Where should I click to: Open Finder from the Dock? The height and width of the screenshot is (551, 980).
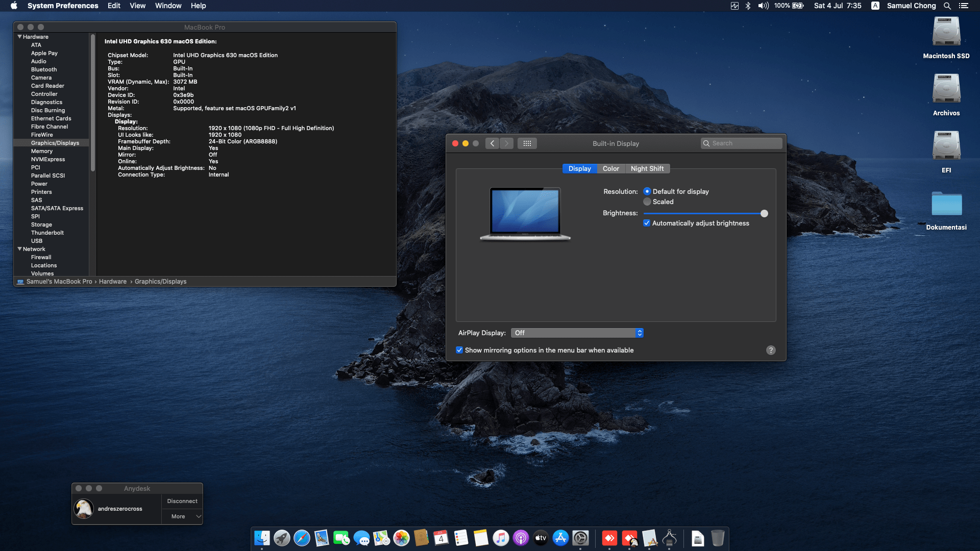point(262,538)
